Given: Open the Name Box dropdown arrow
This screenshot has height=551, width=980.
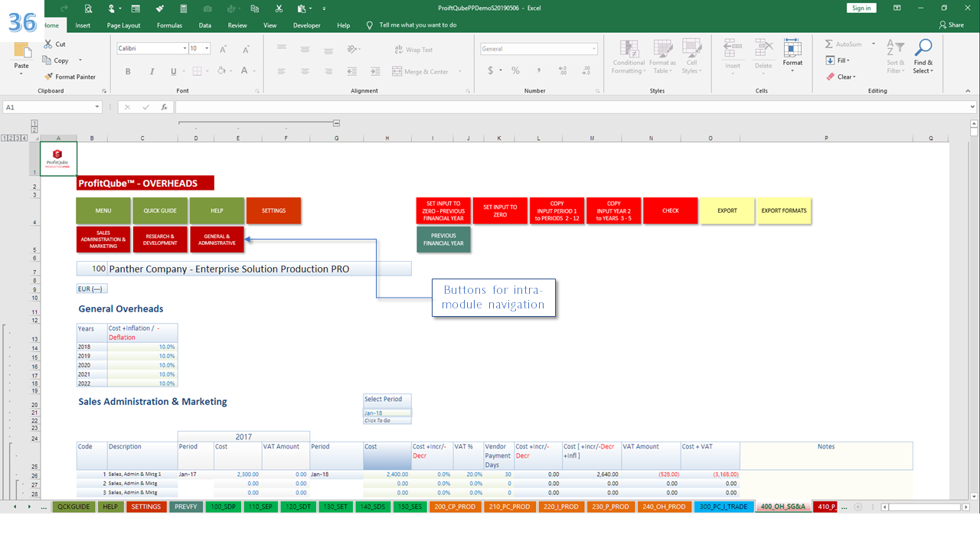Looking at the screenshot, I should pos(97,108).
